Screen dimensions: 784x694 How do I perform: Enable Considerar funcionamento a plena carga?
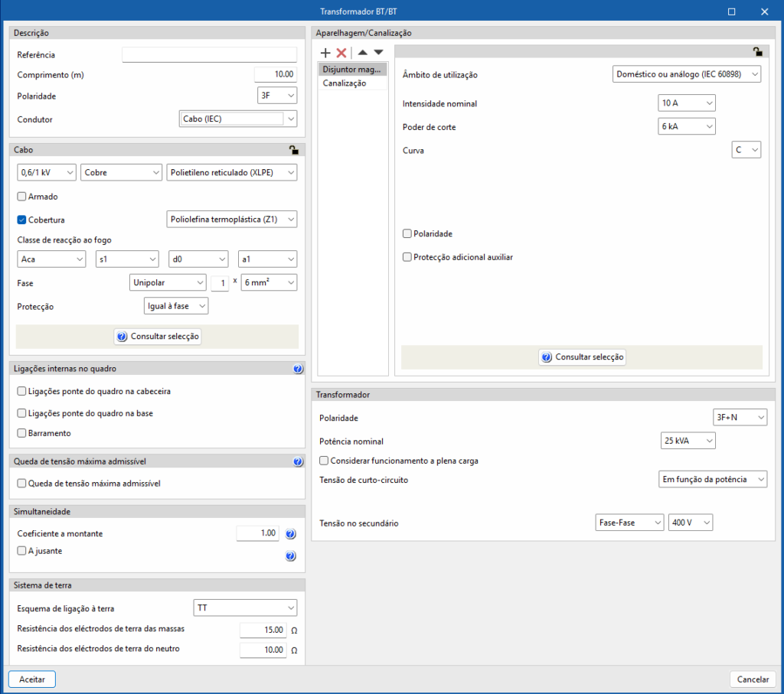pos(324,461)
